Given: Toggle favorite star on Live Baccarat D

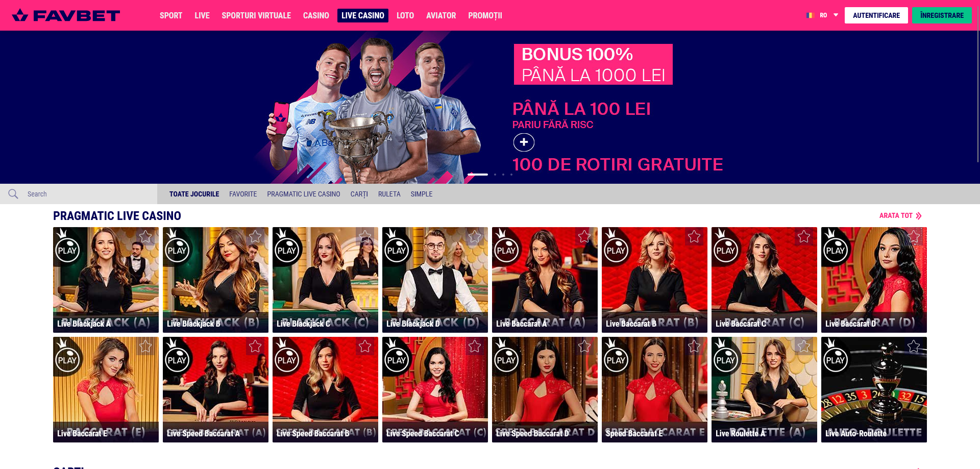Looking at the screenshot, I should (914, 236).
